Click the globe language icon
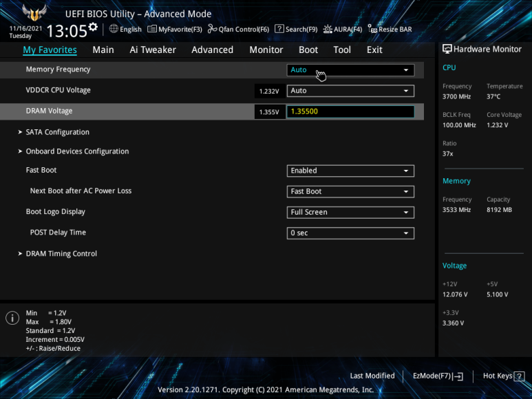The height and width of the screenshot is (399, 532). 114,29
